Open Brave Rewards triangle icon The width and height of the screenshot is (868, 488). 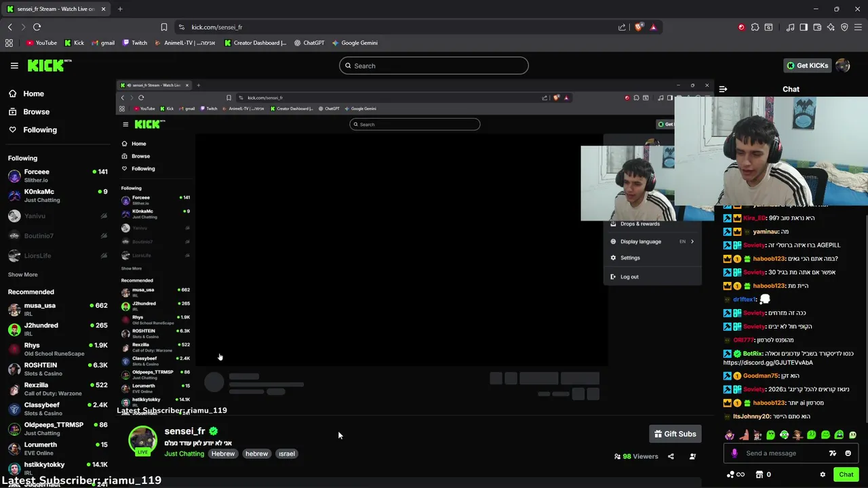pyautogui.click(x=653, y=27)
